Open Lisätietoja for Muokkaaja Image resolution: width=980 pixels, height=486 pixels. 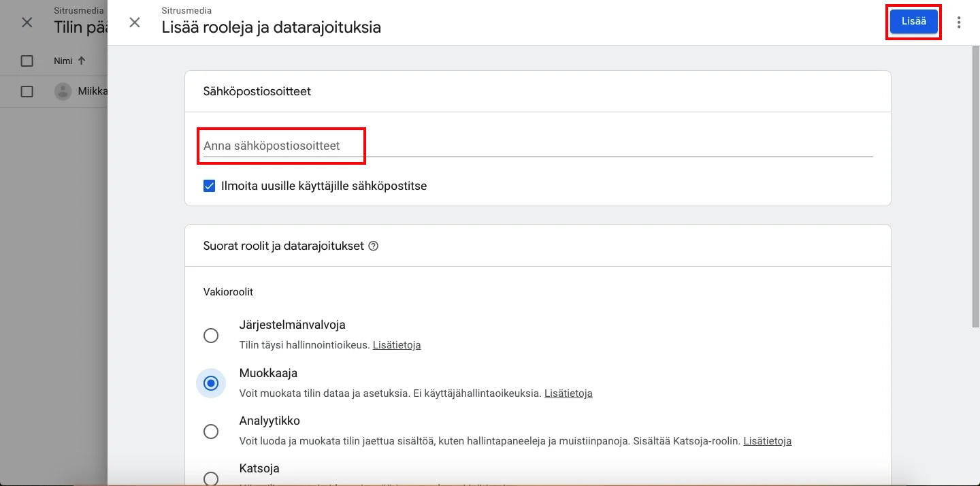[568, 393]
